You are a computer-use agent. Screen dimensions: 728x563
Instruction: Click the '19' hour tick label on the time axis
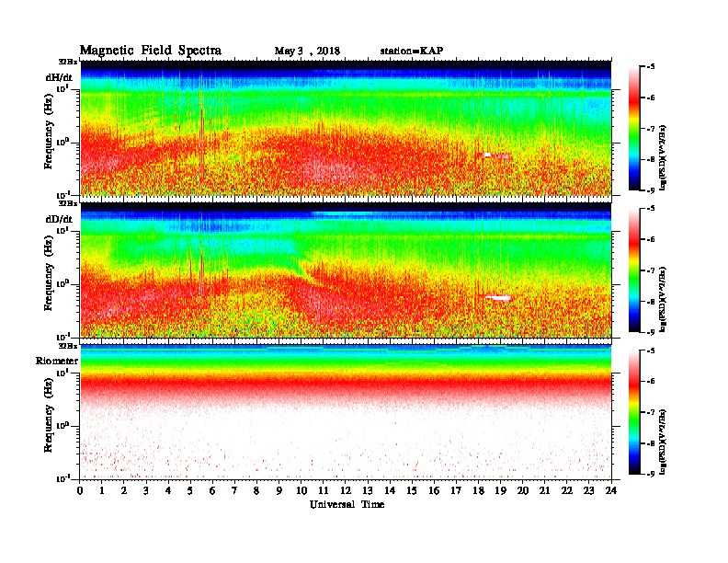pyautogui.click(x=500, y=490)
